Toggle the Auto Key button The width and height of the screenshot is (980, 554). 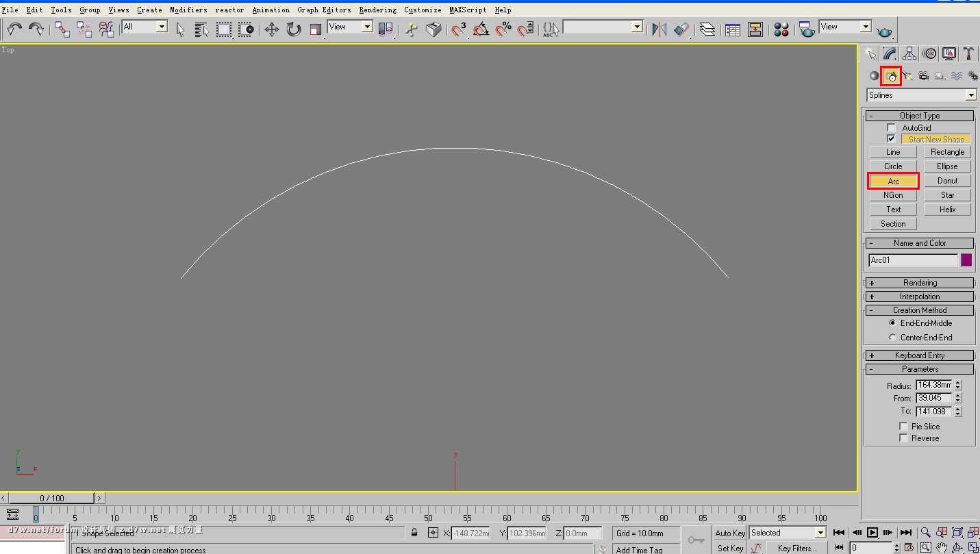pos(730,533)
